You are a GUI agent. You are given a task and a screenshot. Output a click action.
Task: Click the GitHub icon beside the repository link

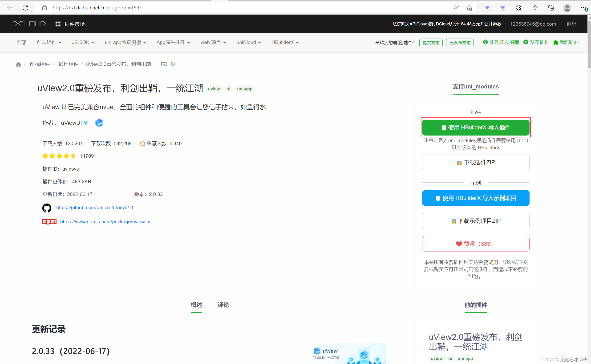pyautogui.click(x=47, y=208)
